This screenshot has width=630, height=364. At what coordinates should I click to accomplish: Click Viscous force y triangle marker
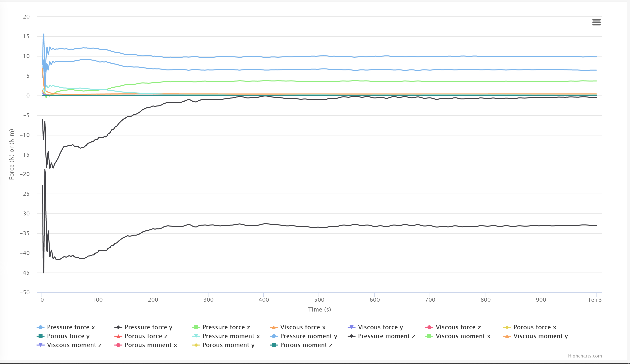coord(352,327)
